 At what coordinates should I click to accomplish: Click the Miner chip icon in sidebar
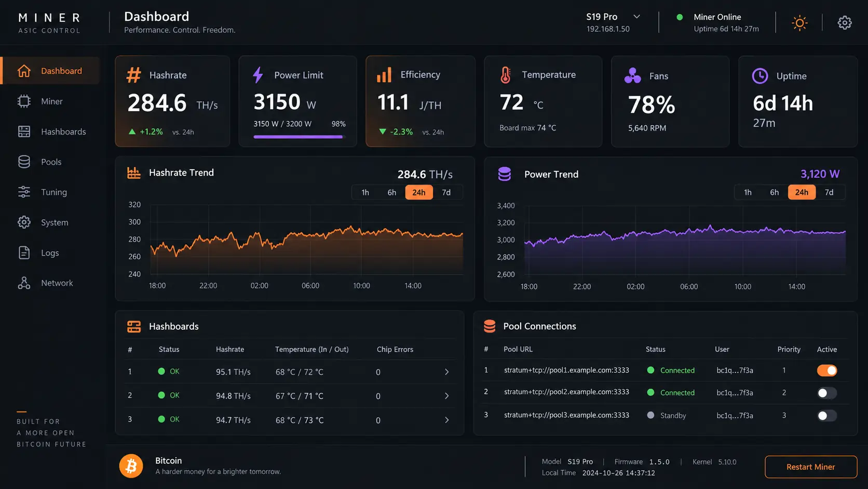tap(24, 101)
